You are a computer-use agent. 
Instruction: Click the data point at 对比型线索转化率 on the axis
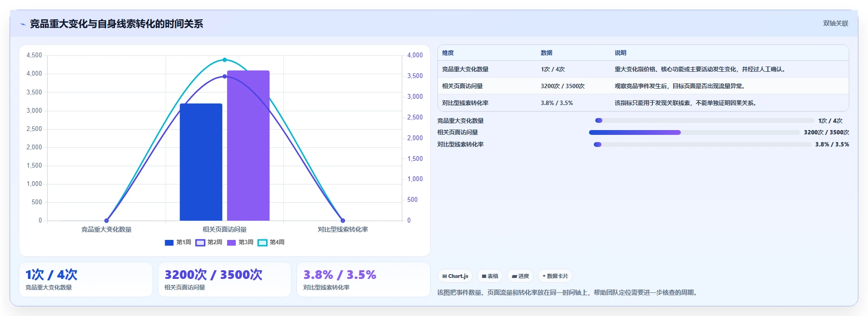pyautogui.click(x=343, y=221)
